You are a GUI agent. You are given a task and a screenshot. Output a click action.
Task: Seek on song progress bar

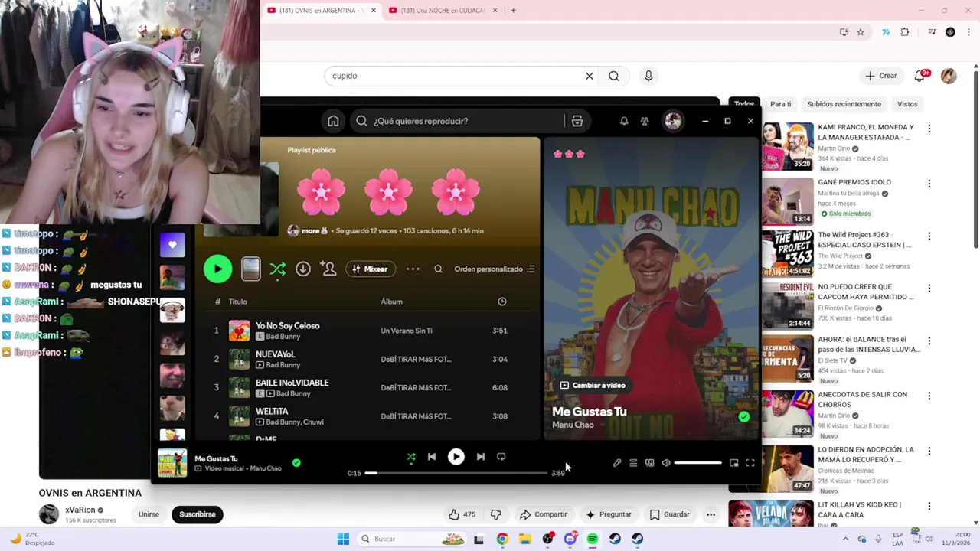point(457,473)
